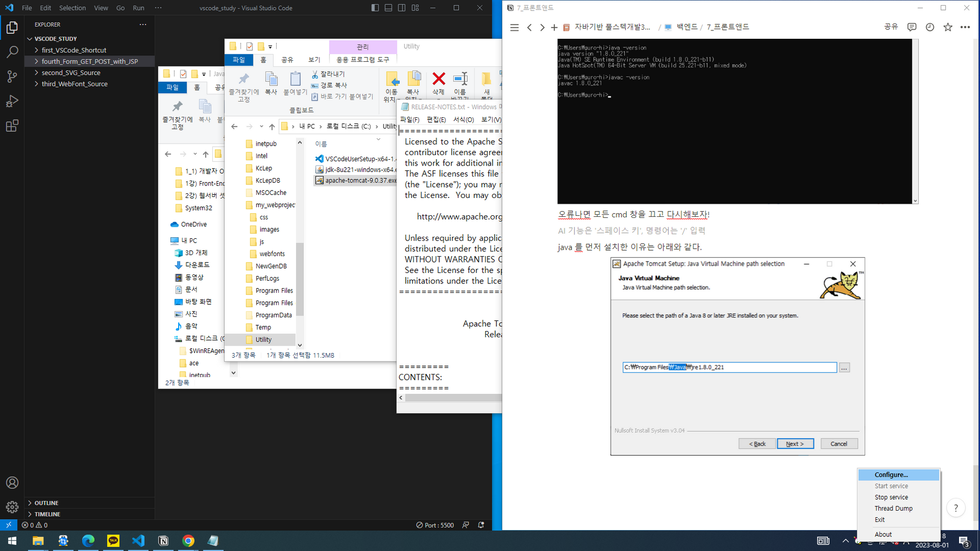This screenshot has width=980, height=551.
Task: Open VS Code Run menu
Action: point(138,8)
